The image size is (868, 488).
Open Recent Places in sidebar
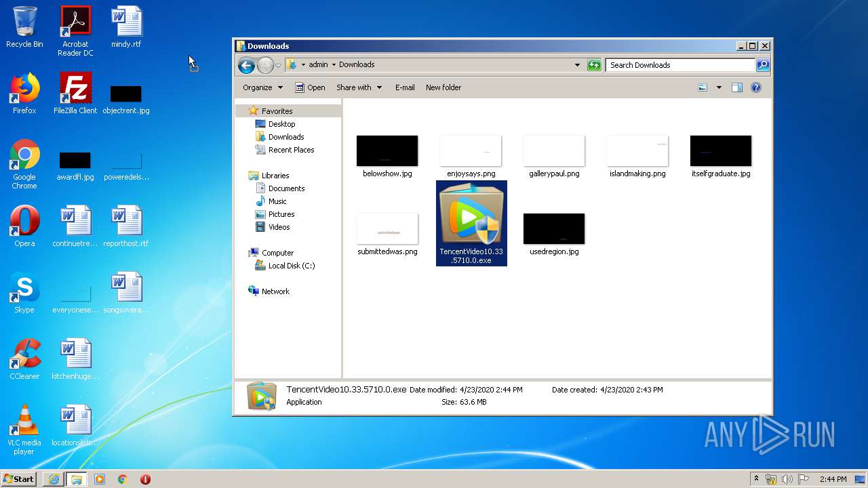[285, 150]
